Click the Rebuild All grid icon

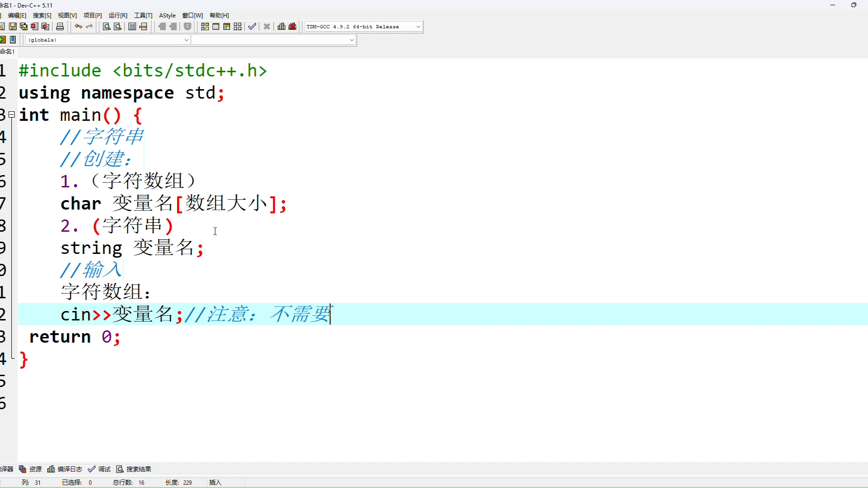click(238, 26)
